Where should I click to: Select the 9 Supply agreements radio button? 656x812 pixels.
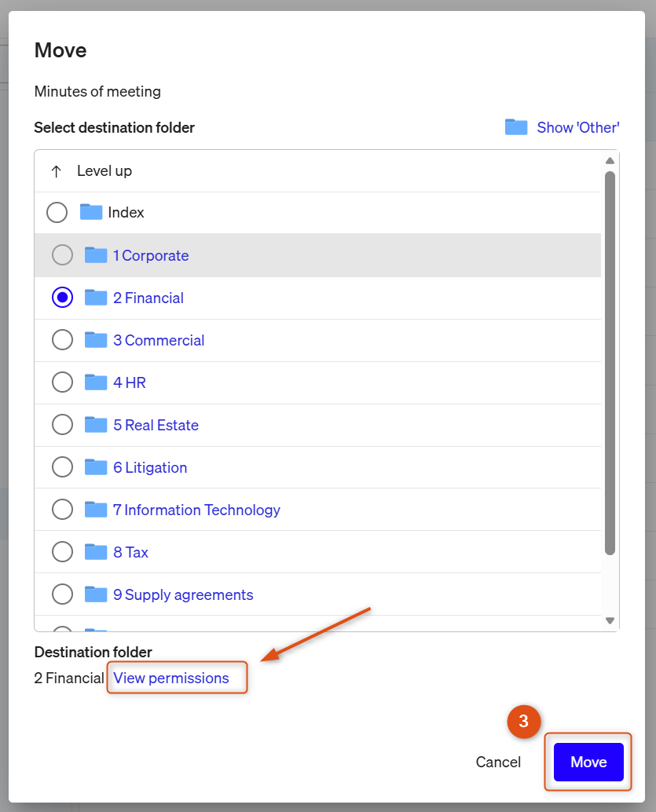[62, 594]
